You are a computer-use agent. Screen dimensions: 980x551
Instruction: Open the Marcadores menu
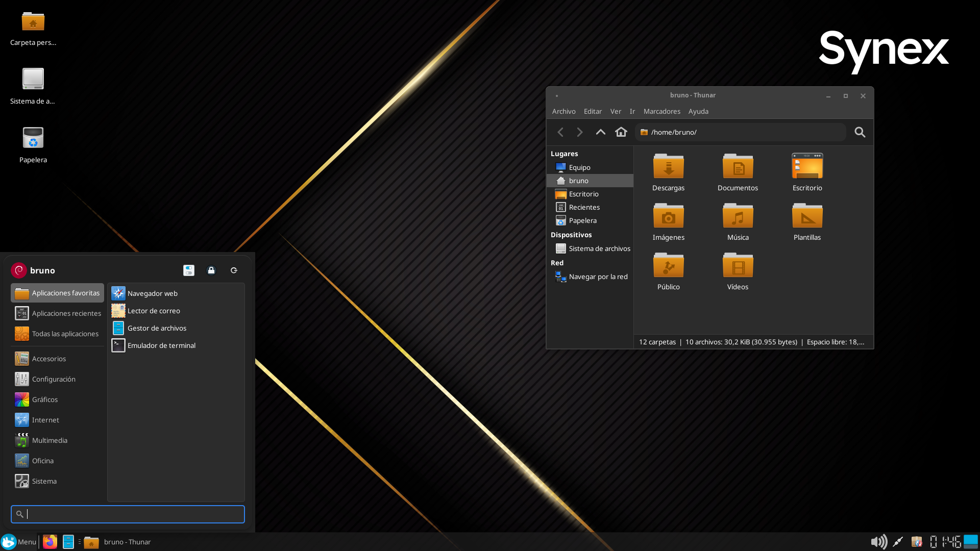661,111
